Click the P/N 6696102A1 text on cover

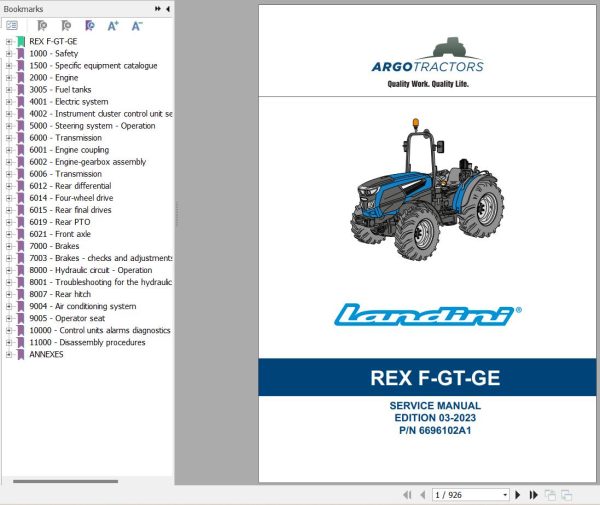[435, 430]
